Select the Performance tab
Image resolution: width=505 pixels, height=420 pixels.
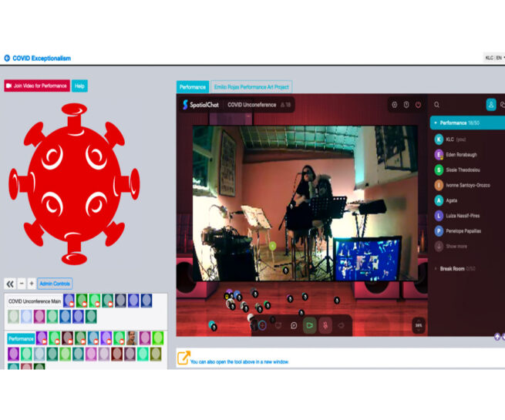[193, 87]
